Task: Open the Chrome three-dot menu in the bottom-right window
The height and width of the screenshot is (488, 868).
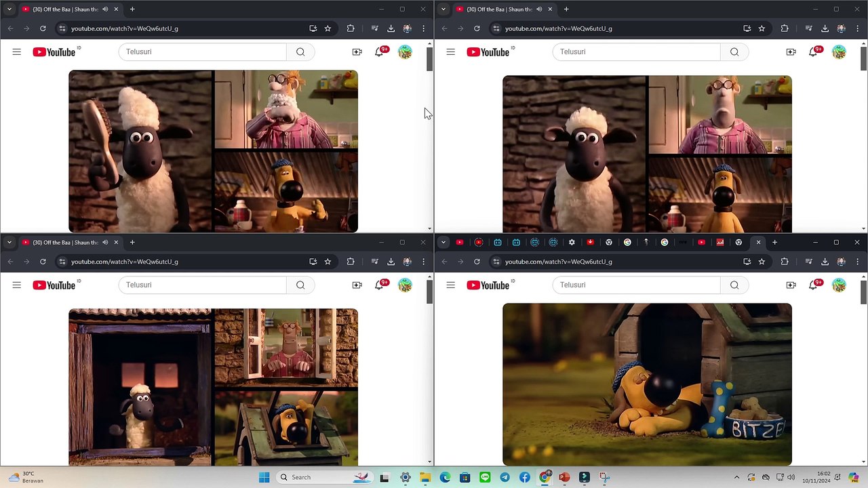Action: 858,262
